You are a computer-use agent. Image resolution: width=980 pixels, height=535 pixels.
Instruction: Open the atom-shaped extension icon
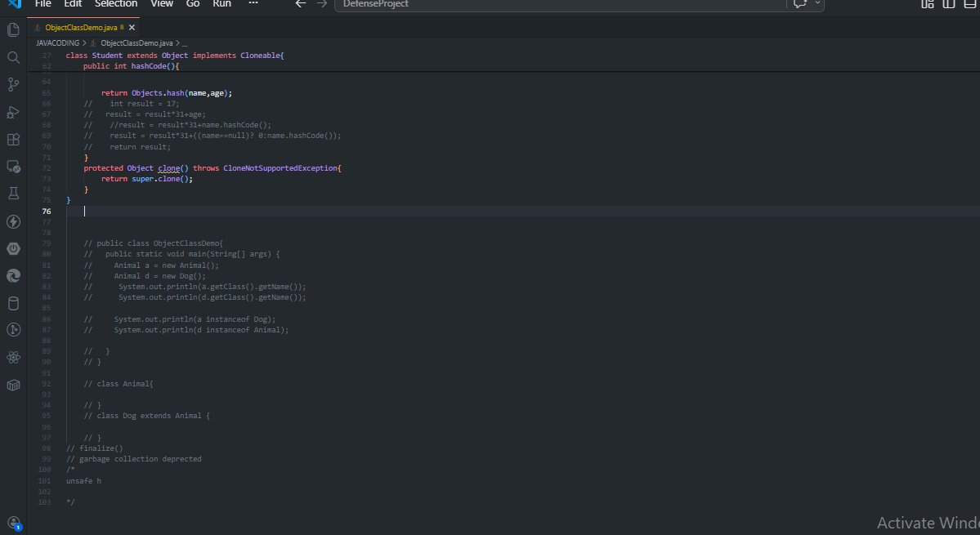click(13, 358)
